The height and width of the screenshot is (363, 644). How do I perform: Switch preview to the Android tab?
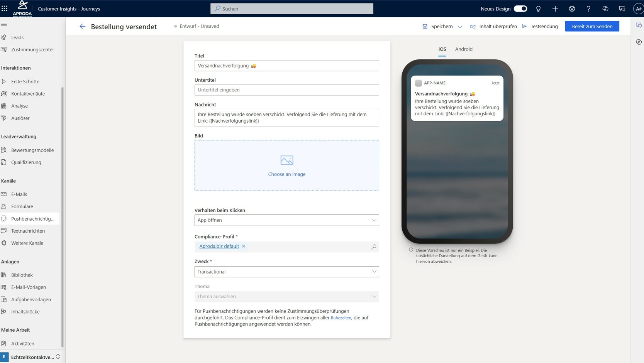464,49
